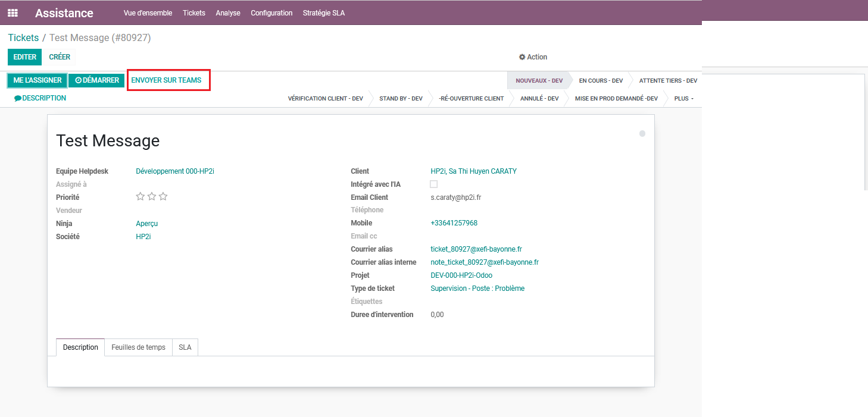This screenshot has height=417, width=868.
Task: Set priority to third star
Action: pos(163,196)
